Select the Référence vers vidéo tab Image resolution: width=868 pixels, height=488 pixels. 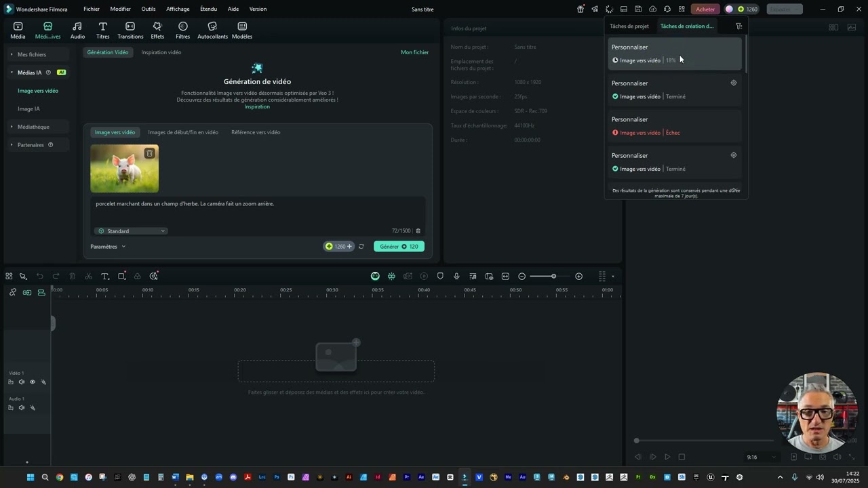256,132
